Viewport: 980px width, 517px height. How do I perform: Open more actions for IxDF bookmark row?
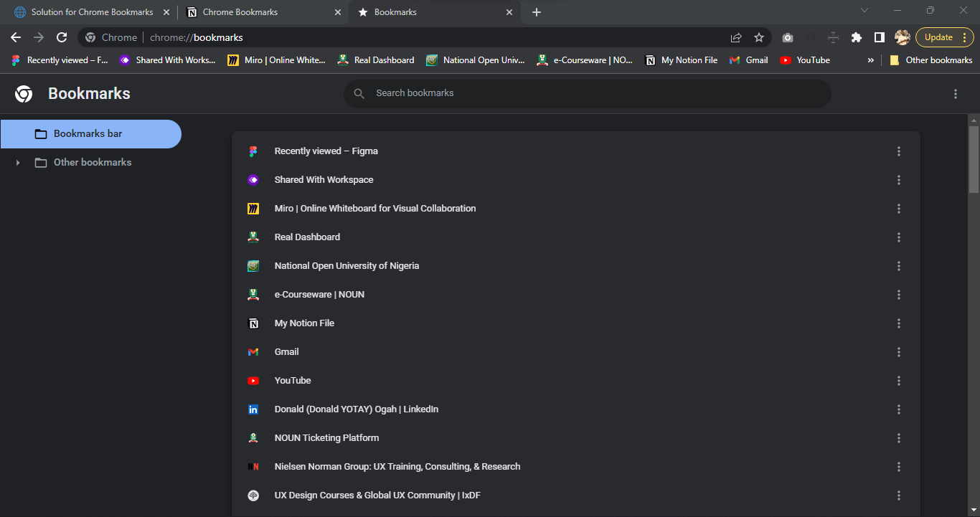point(899,495)
